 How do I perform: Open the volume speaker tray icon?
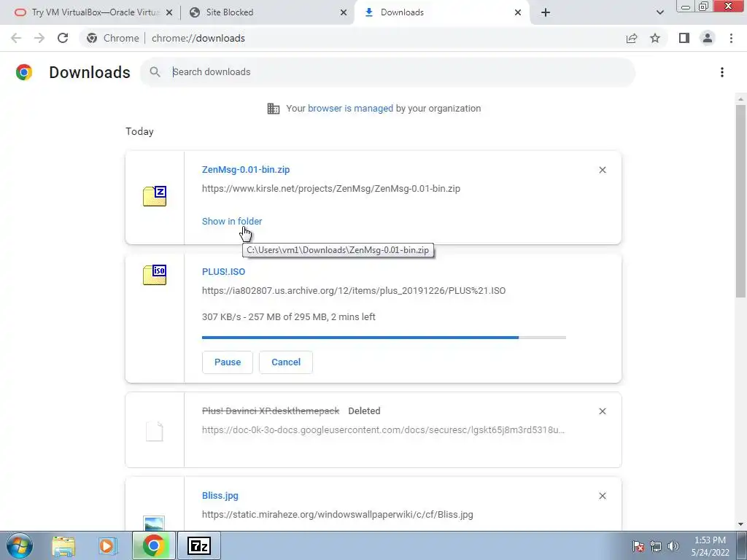coord(673,546)
